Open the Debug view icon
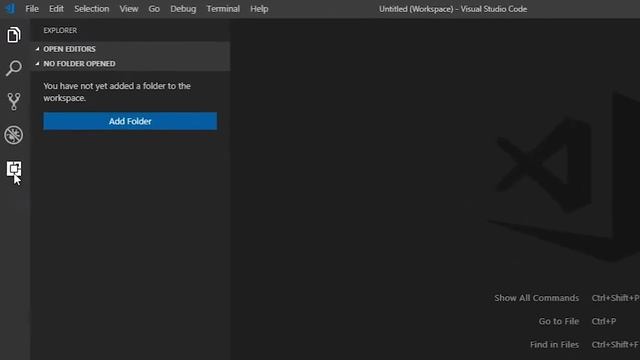This screenshot has height=360, width=640. click(x=13, y=135)
